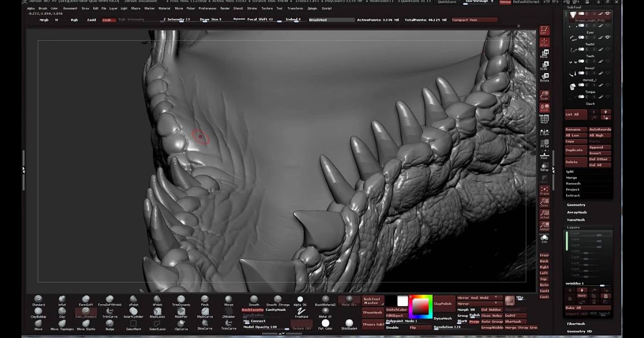Choose the TrimDynamic brush
The image size is (644, 338).
(181, 300)
